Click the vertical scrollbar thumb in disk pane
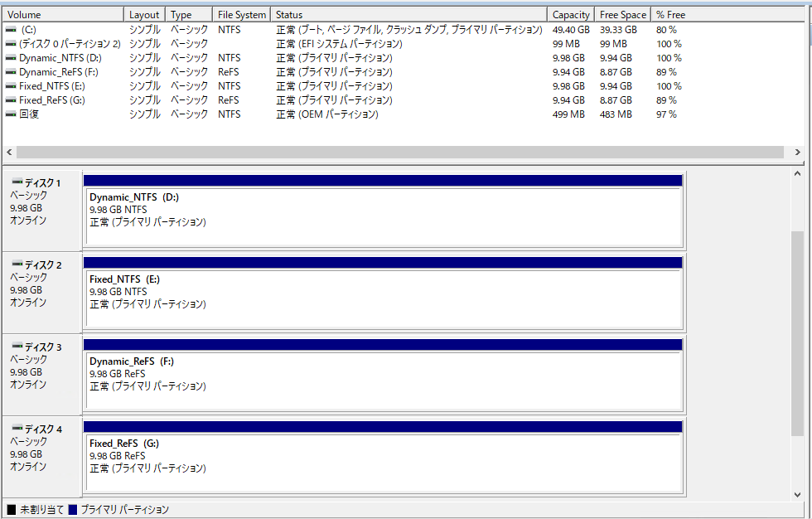This screenshot has height=519, width=812. 797,335
